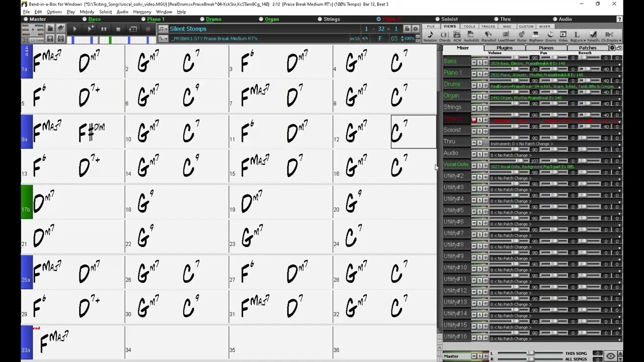
Task: Open the PianoRoll window
Action: (x=489, y=36)
